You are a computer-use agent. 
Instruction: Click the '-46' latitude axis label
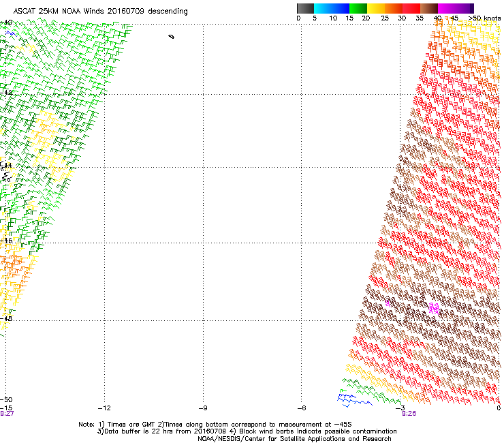[x=6, y=241]
